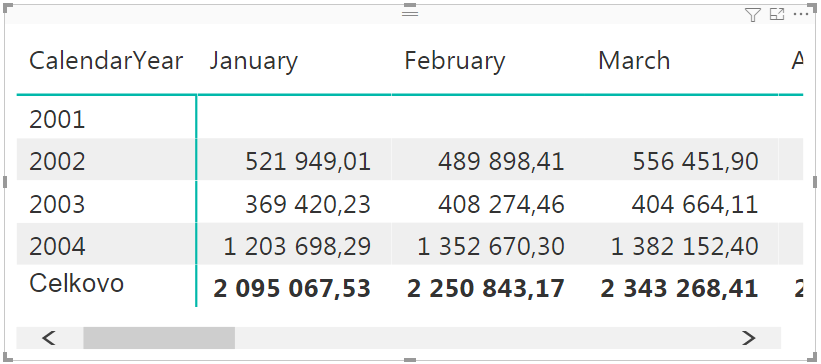Sort by the January column header

coord(253,61)
